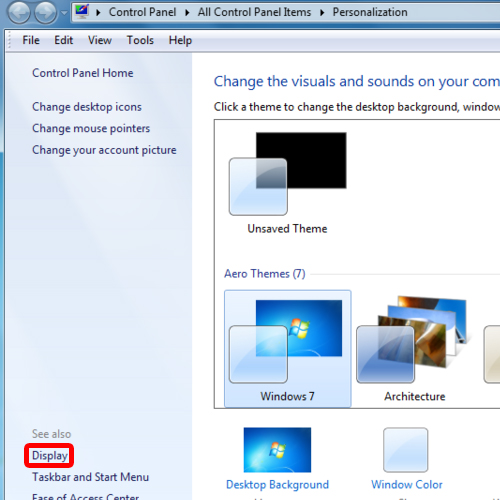Select the Architecture Aero theme
Image resolution: width=500 pixels, height=500 pixels.
coord(414,349)
